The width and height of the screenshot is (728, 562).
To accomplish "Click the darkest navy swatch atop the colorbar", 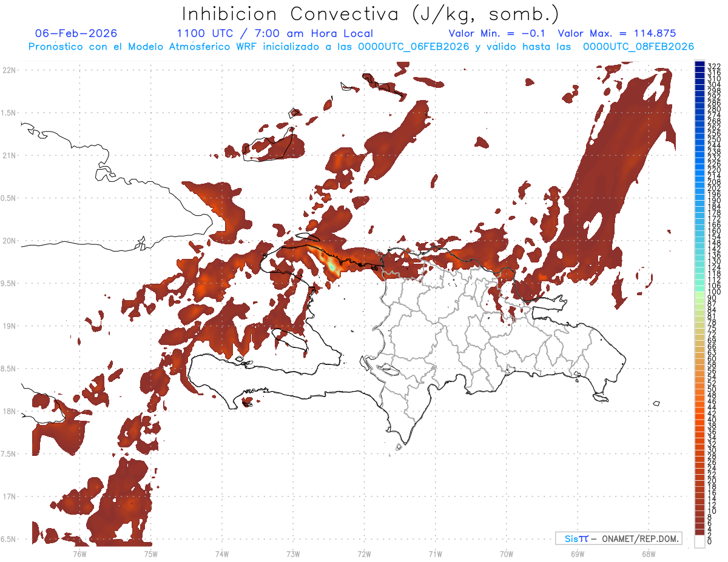I will click(x=699, y=64).
